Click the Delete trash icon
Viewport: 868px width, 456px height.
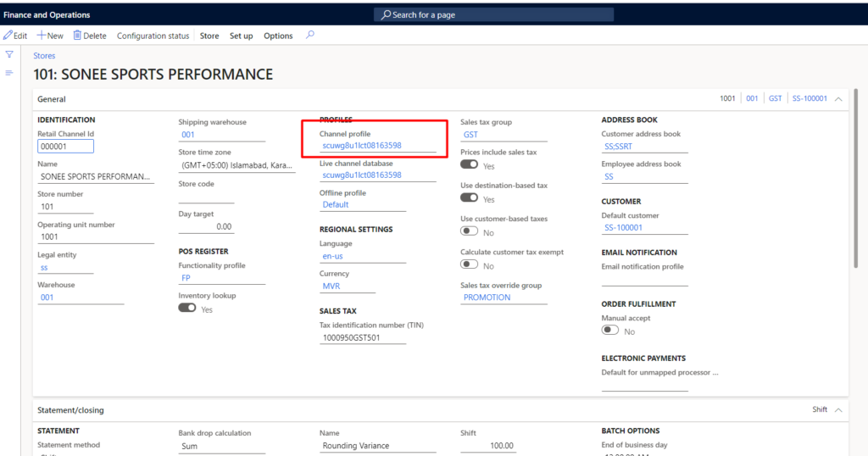click(77, 36)
